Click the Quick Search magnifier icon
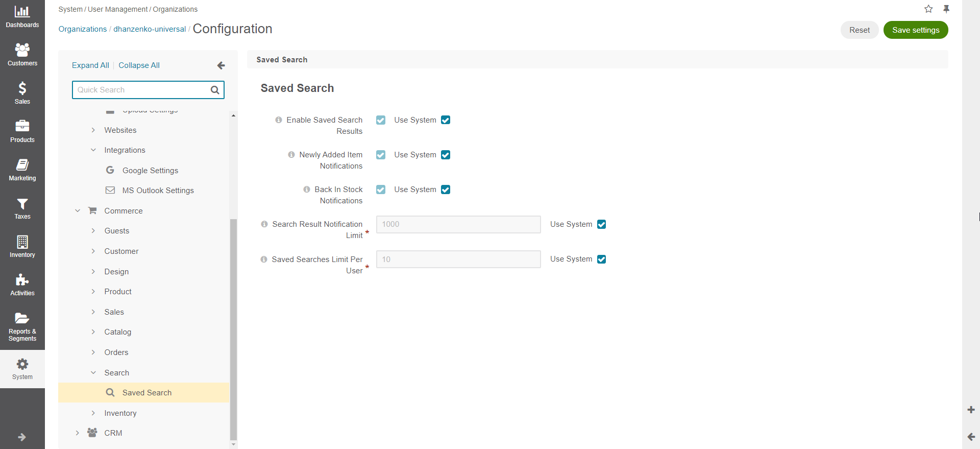 click(215, 90)
